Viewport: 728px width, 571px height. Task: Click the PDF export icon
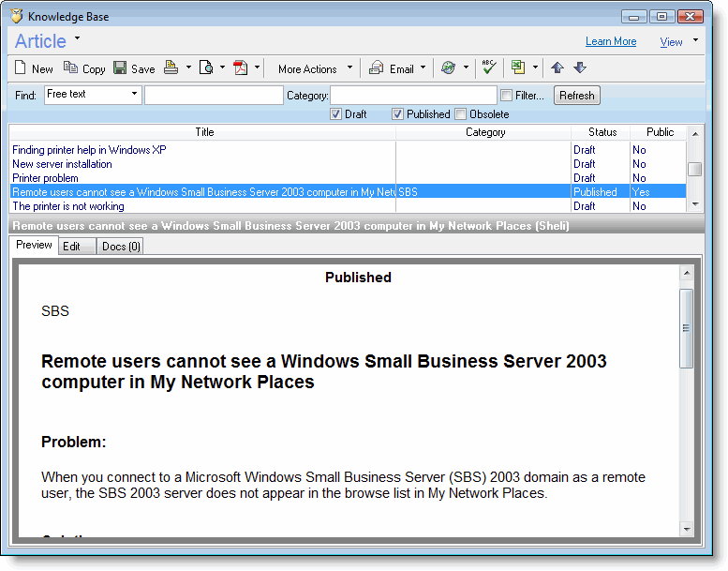point(241,68)
